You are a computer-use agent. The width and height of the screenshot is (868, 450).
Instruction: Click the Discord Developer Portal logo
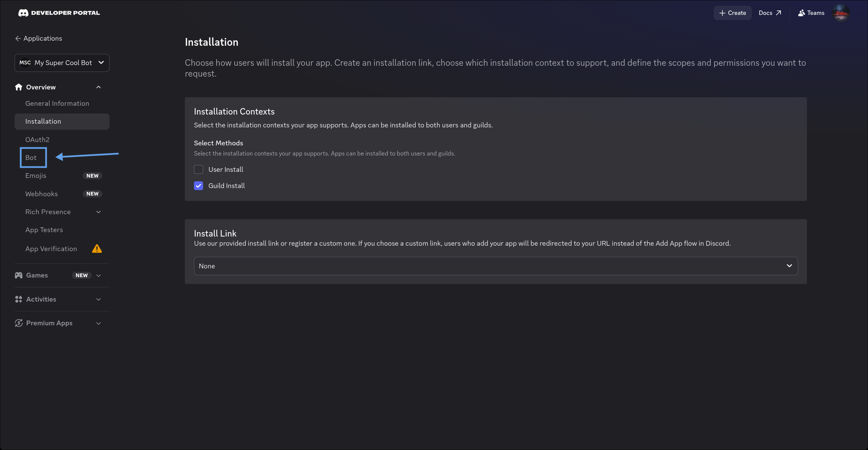click(x=59, y=13)
